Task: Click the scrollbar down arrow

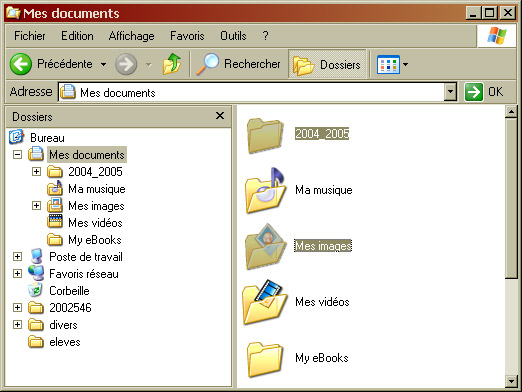Action: 511,381
